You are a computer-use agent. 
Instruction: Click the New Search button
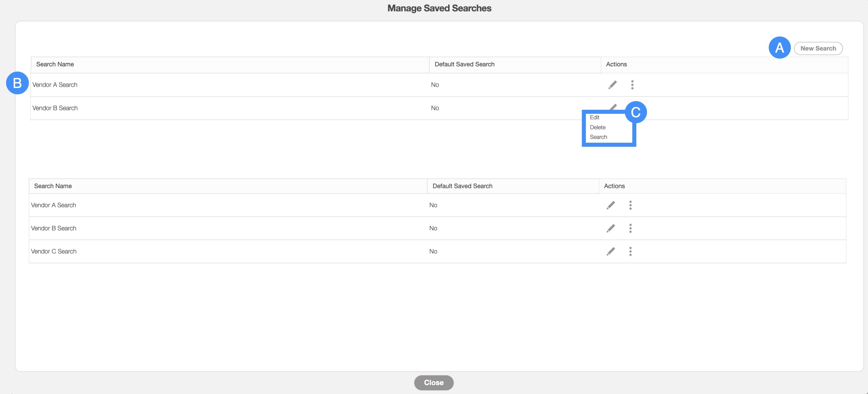pyautogui.click(x=818, y=48)
